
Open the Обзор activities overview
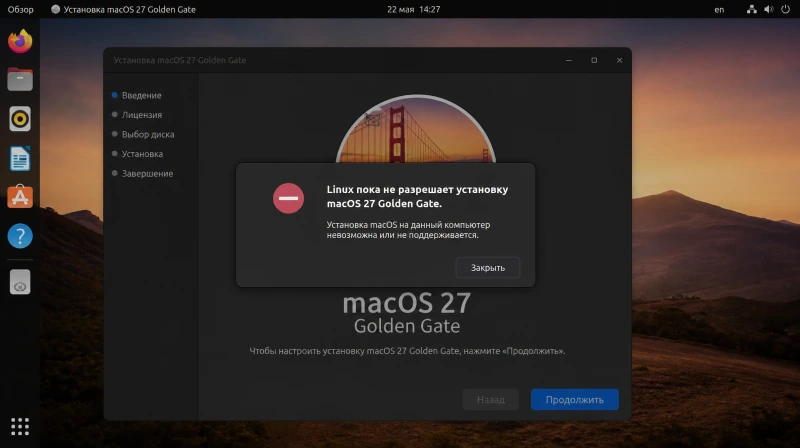coord(20,9)
